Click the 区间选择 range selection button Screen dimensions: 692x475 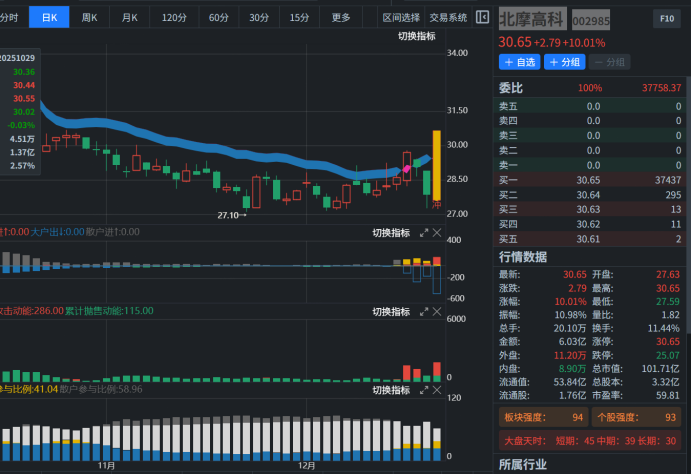pyautogui.click(x=401, y=17)
